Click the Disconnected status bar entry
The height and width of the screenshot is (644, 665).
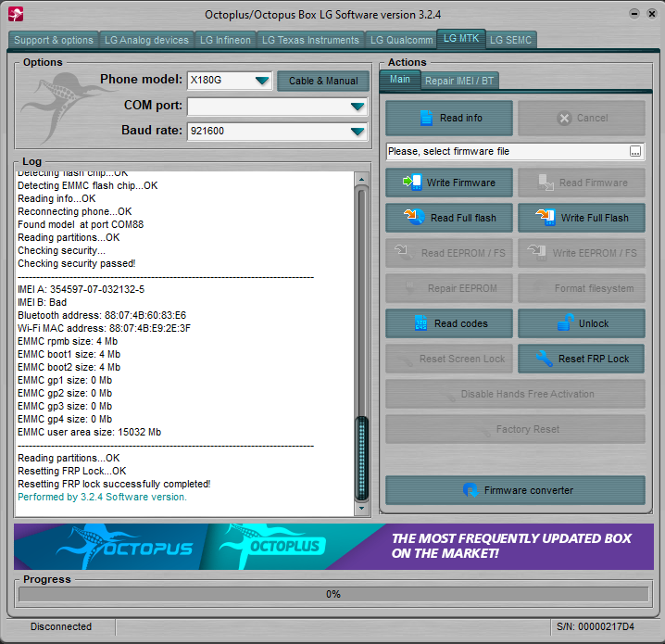tap(60, 626)
